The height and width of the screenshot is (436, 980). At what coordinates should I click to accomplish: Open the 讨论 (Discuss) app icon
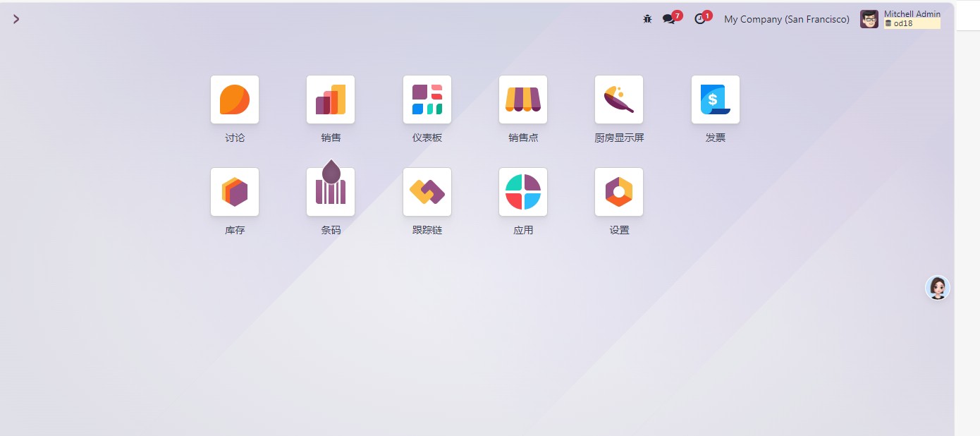point(235,99)
